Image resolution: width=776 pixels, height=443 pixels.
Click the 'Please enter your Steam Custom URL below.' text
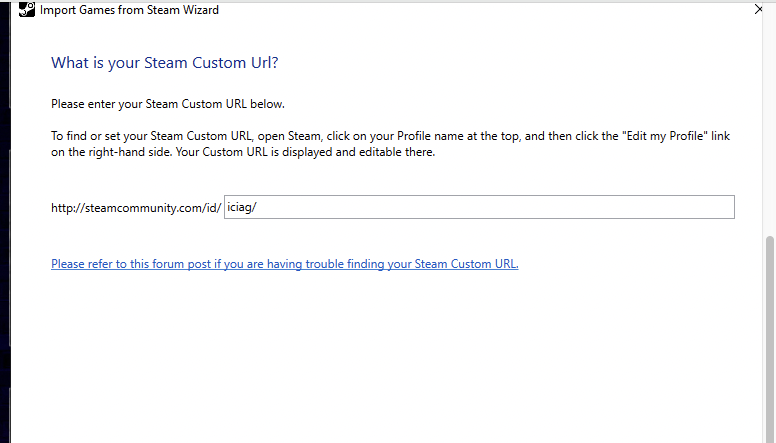pyautogui.click(x=168, y=104)
